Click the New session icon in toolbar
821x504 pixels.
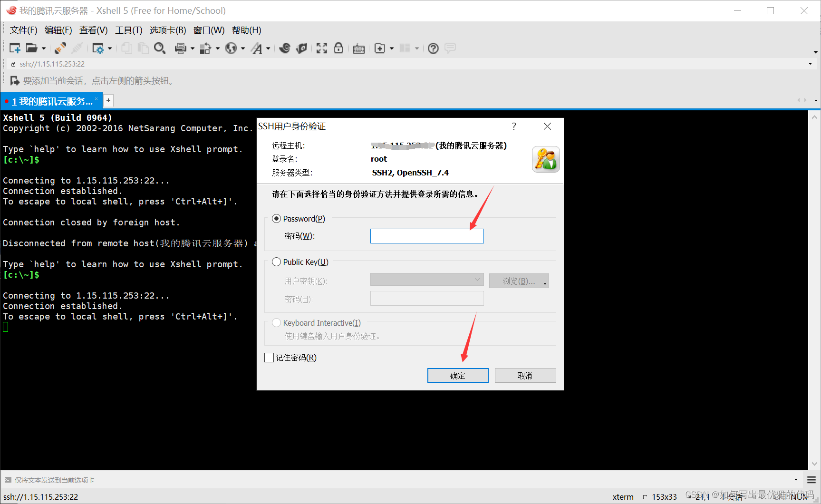point(15,48)
